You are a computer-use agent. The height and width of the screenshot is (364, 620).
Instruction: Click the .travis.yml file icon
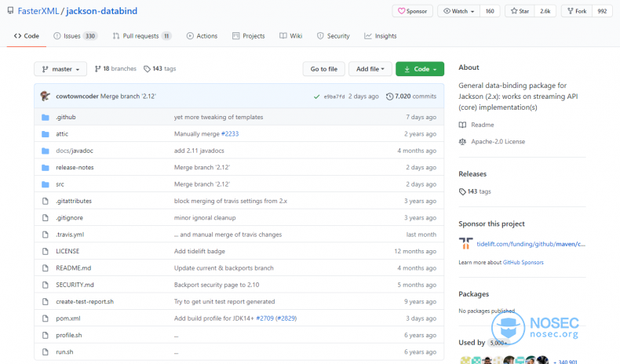click(46, 235)
